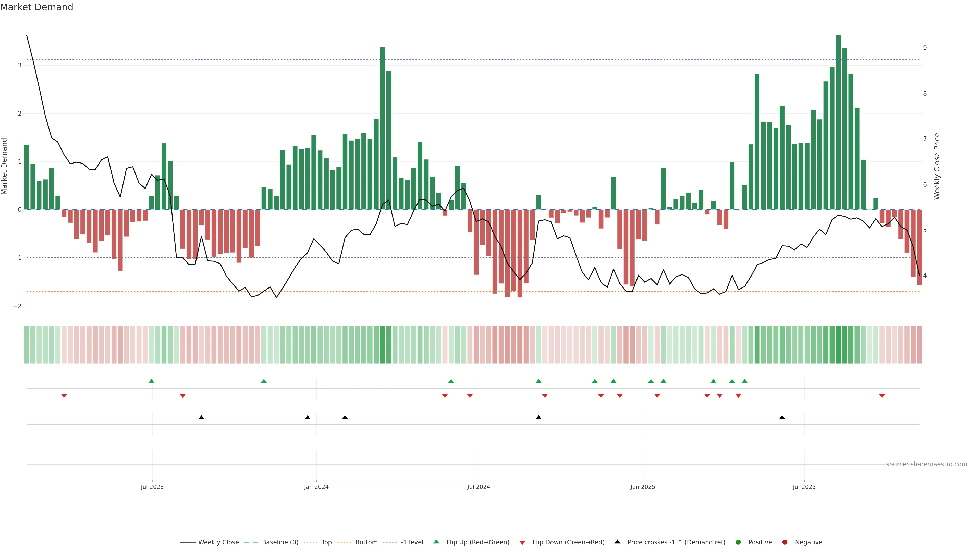Click the tallest green demand bar after Jul 2025
Screen dimensions: 980x551
[838, 122]
